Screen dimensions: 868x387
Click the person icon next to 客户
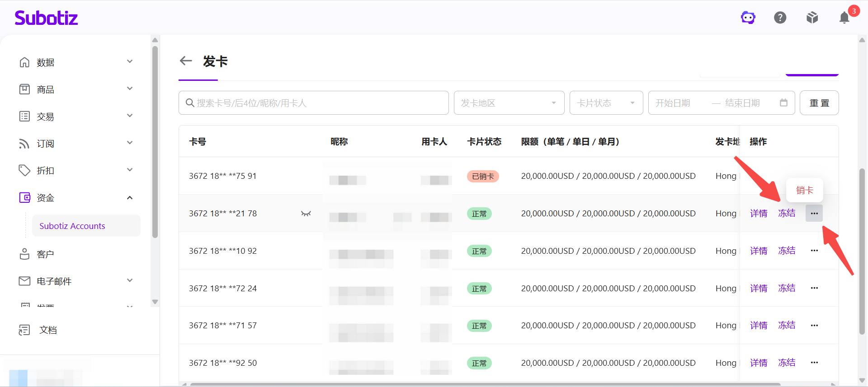(x=24, y=254)
